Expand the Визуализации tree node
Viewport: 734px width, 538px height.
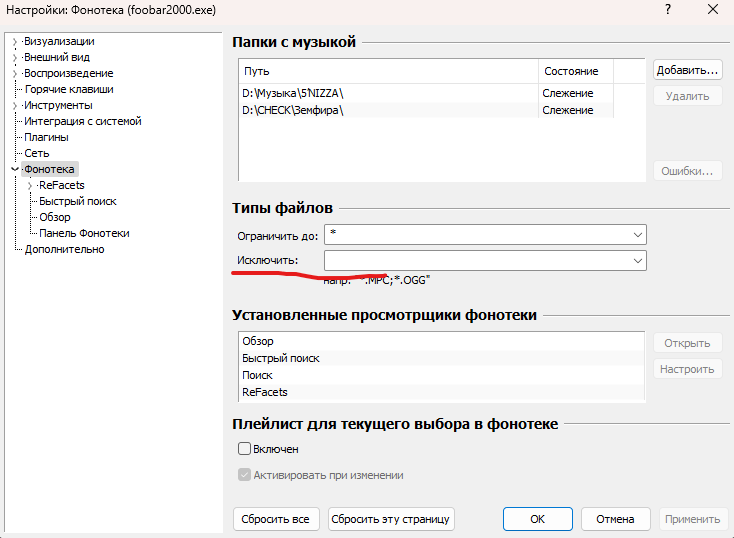tap(14, 41)
